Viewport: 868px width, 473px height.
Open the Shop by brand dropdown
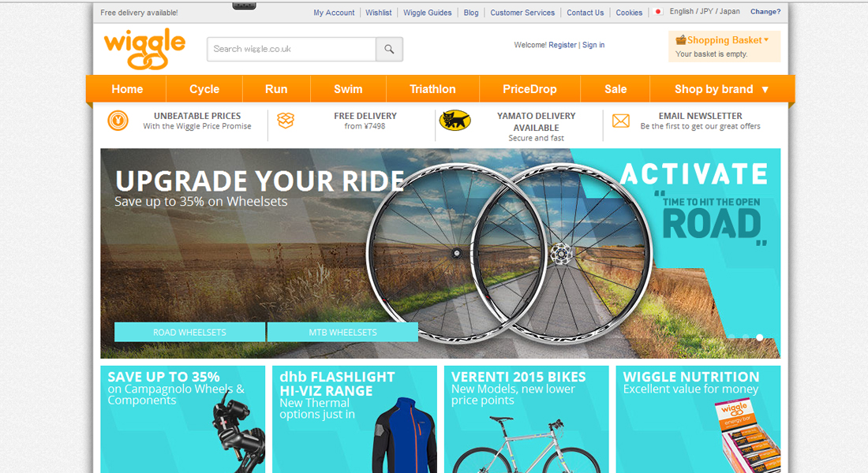pos(722,89)
